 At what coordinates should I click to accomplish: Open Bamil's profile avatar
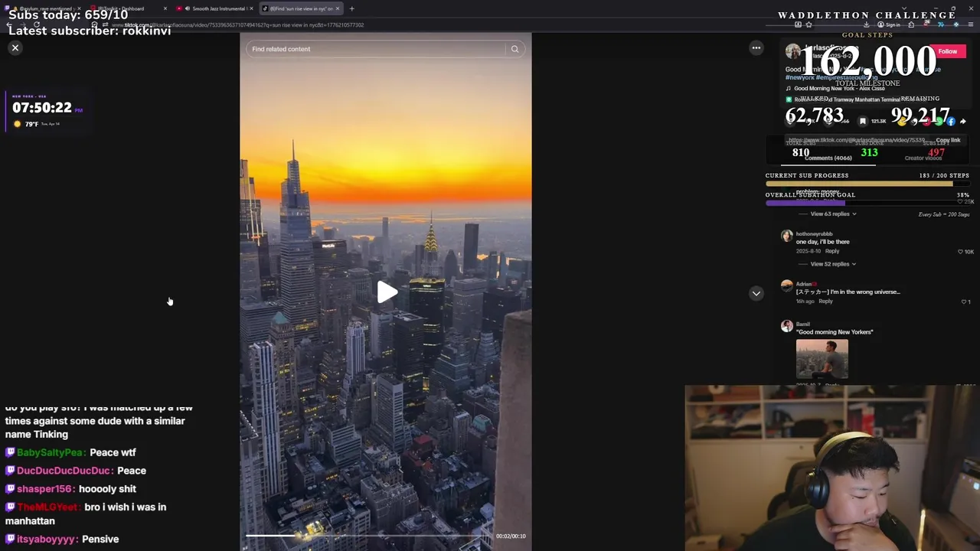pos(786,326)
